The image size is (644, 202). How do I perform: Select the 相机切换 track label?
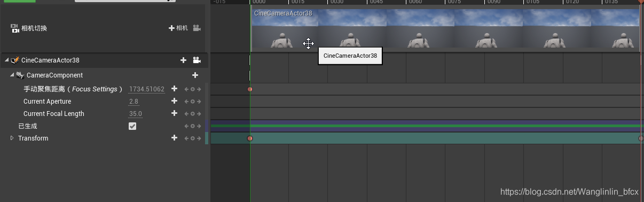[x=34, y=28]
